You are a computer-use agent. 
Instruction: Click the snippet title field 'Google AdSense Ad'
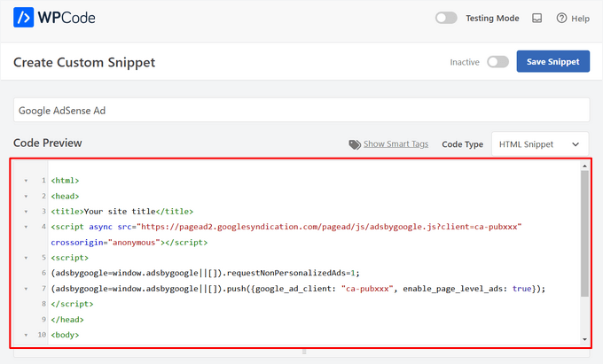pos(301,110)
